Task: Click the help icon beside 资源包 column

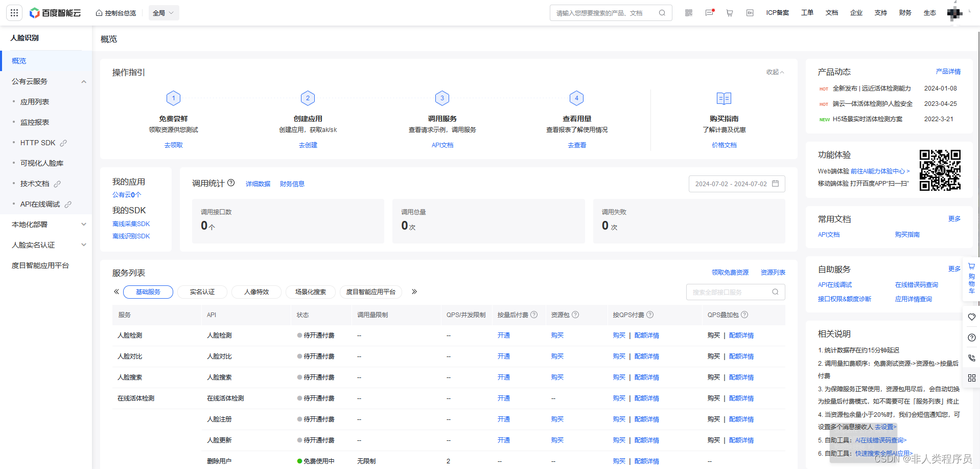Action: tap(575, 315)
